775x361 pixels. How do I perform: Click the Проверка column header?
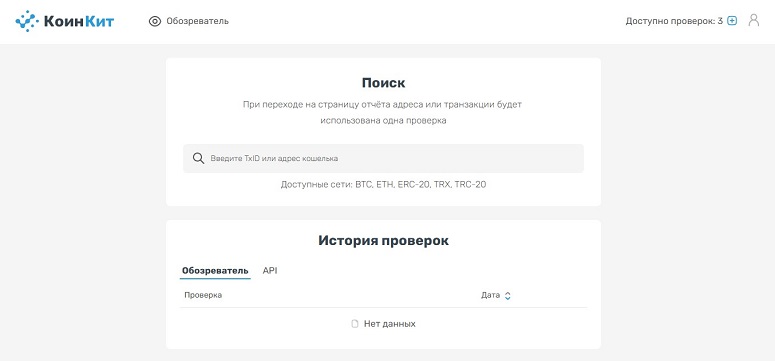(203, 295)
